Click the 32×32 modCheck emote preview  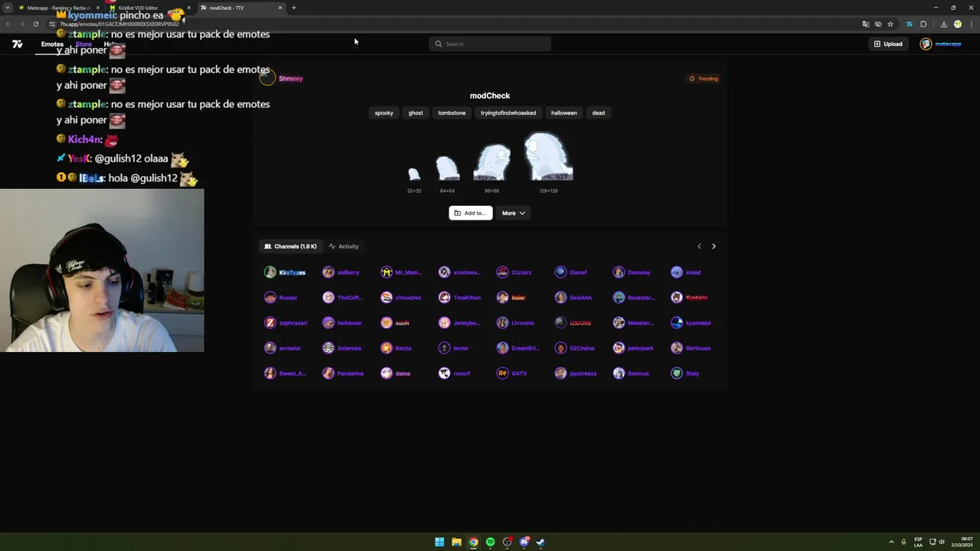coord(414,174)
